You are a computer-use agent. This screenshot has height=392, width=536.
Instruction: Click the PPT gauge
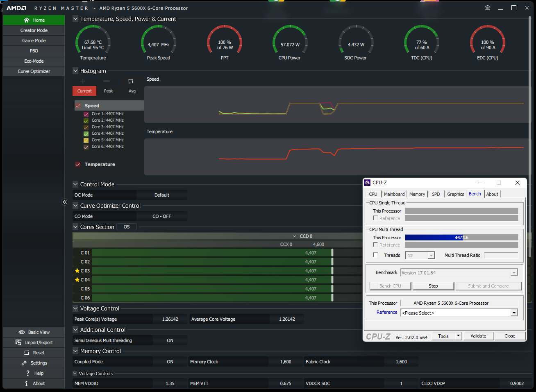[225, 43]
